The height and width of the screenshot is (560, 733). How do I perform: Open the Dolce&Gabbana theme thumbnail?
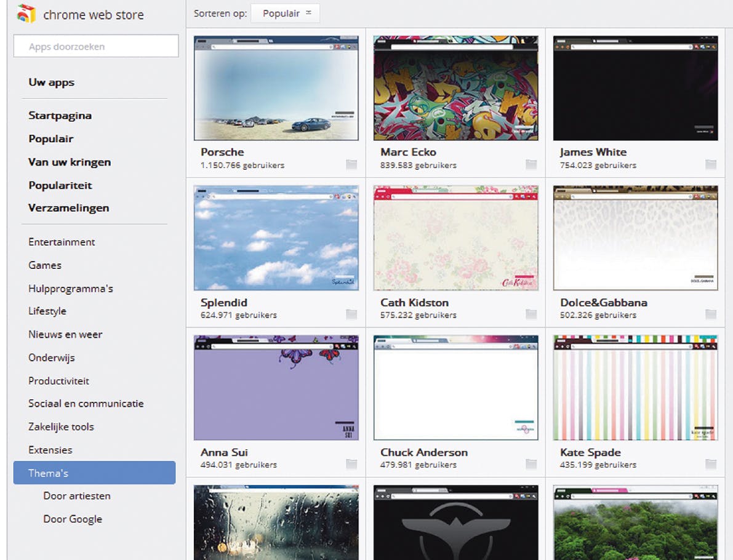coord(635,238)
